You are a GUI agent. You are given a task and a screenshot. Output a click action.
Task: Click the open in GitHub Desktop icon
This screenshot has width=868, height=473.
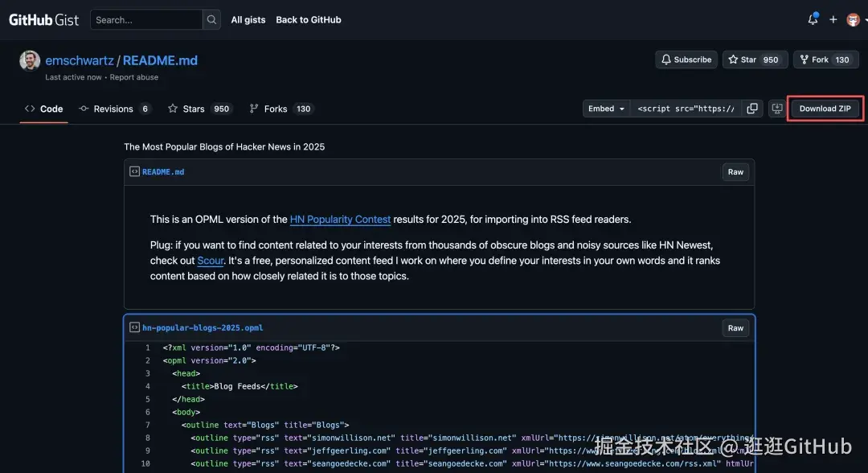point(776,109)
